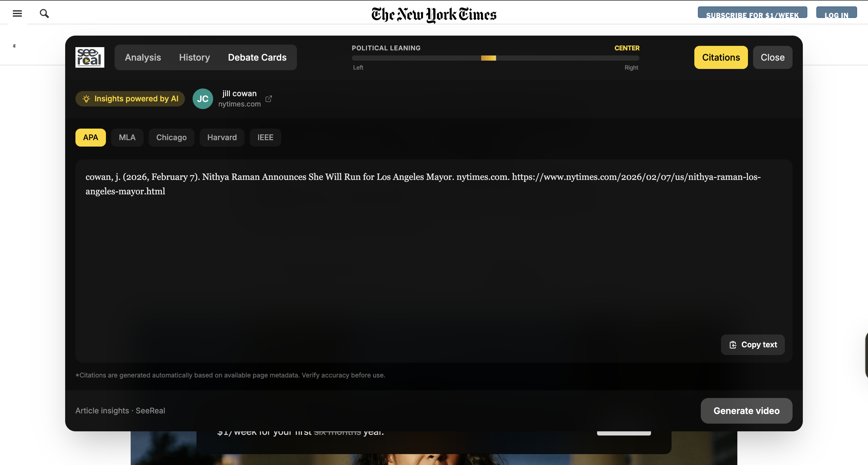This screenshot has width=868, height=465.
Task: Click the SeeReal logo
Action: pos(90,57)
